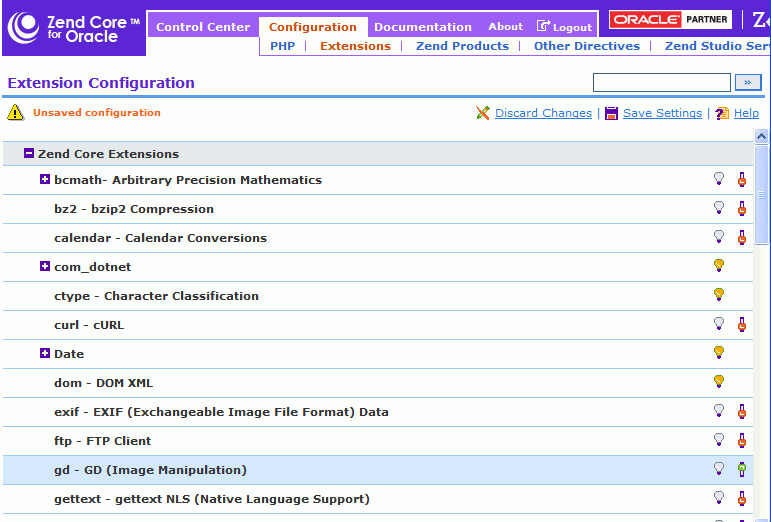Toggle the gettext extension switch
The width and height of the screenshot is (771, 522).
[x=742, y=498]
